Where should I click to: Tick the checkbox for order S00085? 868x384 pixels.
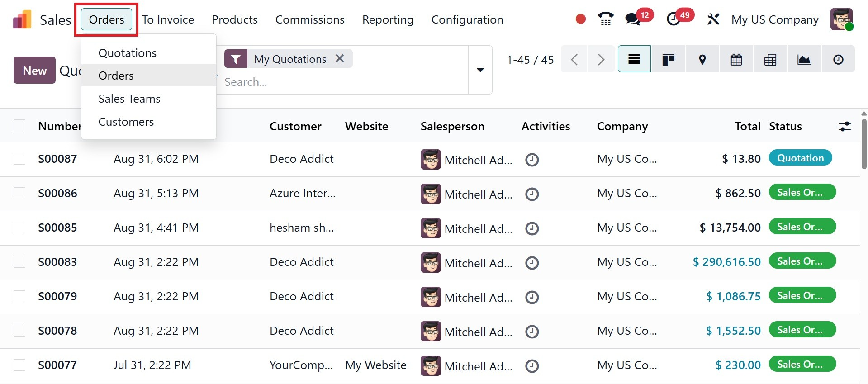point(19,228)
